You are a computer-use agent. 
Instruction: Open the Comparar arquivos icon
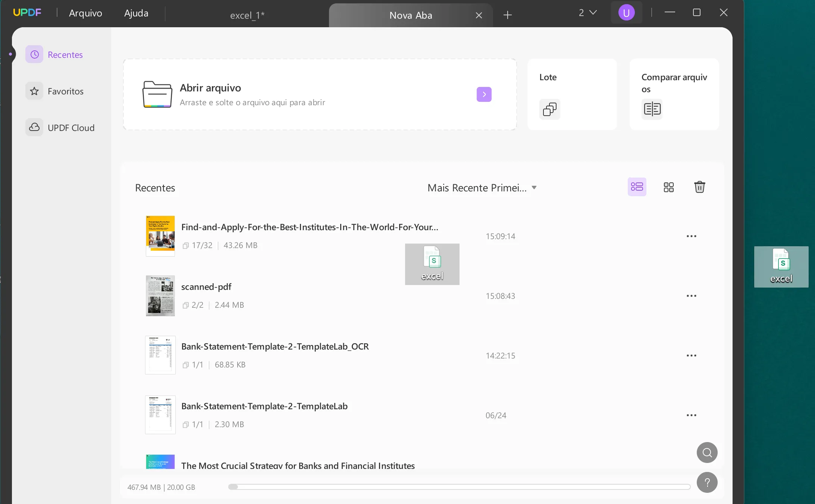pos(652,109)
